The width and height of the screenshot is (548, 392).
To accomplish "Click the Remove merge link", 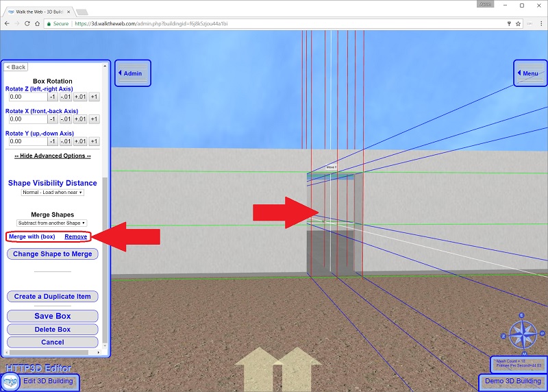I will 76,236.
